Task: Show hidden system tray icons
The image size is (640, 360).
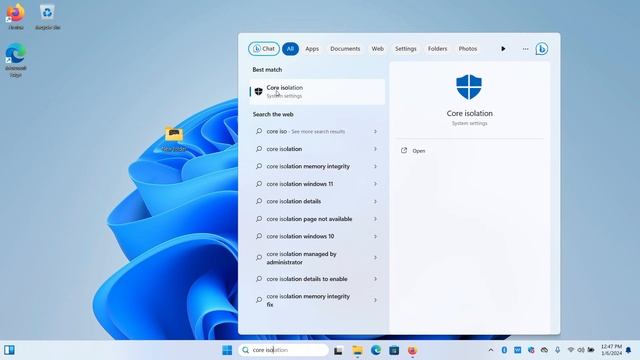Action: (491, 350)
